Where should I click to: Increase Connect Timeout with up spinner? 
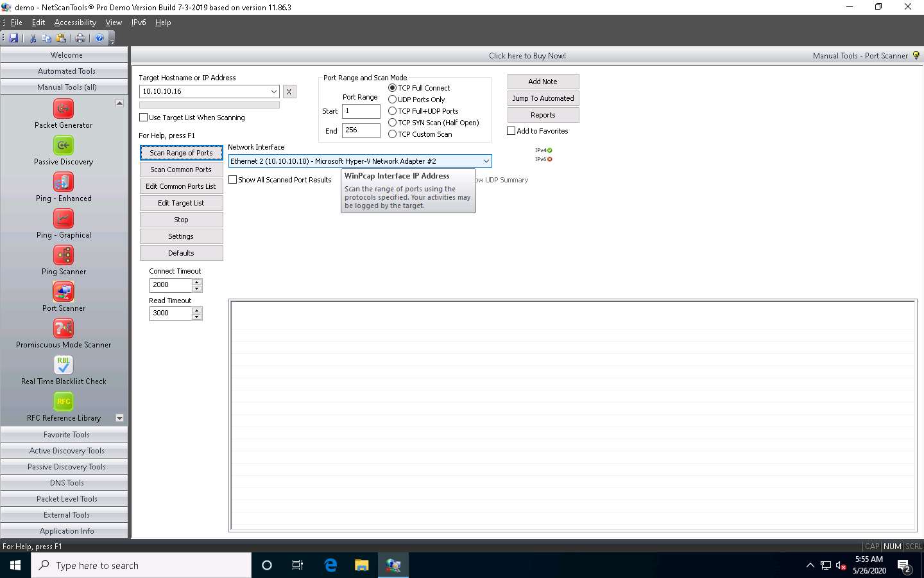tap(197, 282)
